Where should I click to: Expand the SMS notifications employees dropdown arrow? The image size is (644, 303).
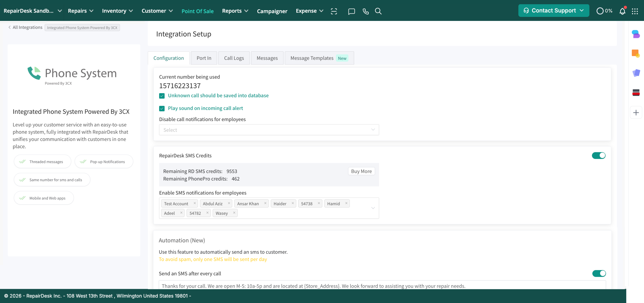click(373, 208)
